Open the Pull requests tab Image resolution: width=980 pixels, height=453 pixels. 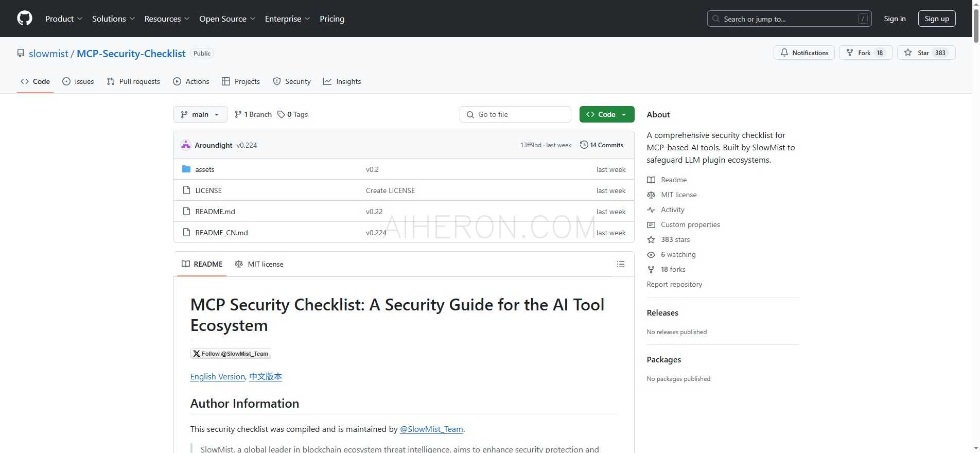(133, 81)
